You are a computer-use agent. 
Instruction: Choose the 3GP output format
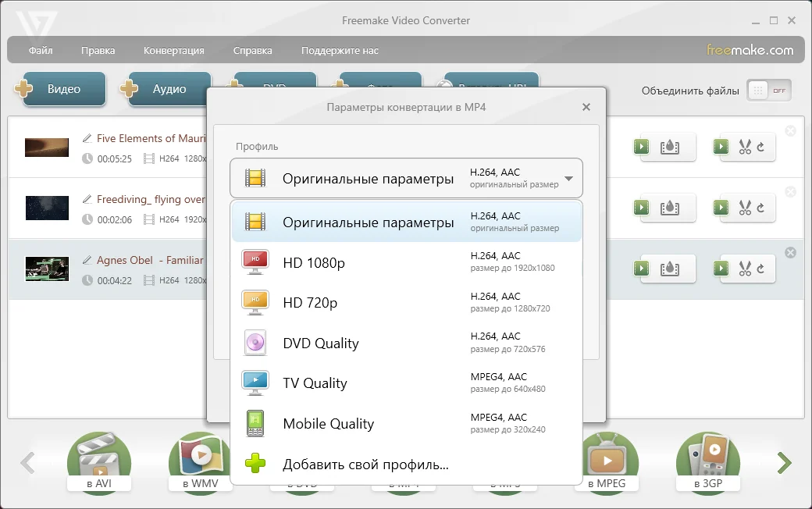click(707, 462)
